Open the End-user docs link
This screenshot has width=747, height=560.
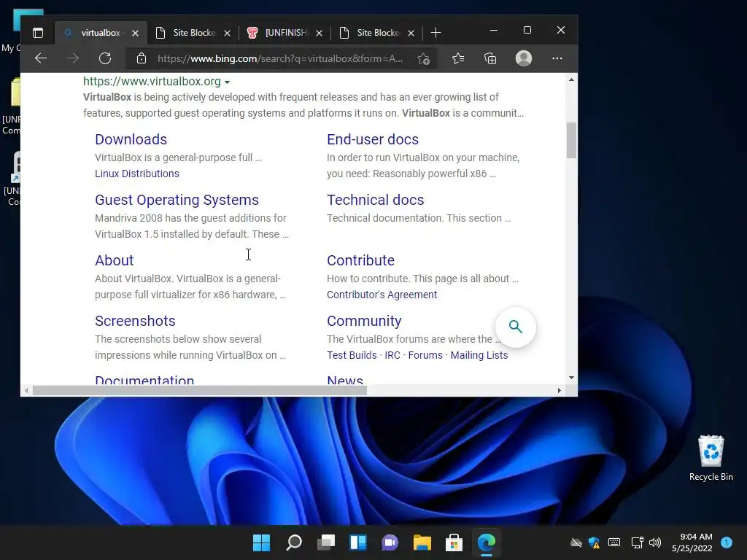373,139
